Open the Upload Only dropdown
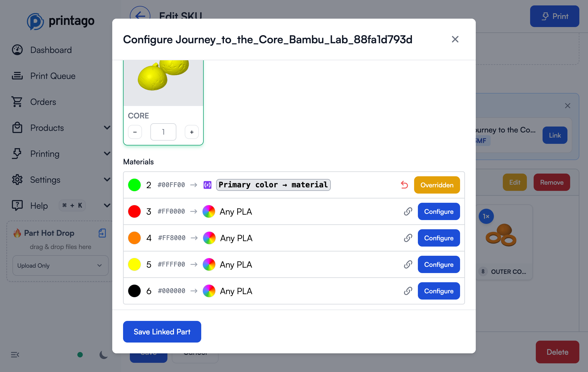The width and height of the screenshot is (588, 372). coord(60,265)
